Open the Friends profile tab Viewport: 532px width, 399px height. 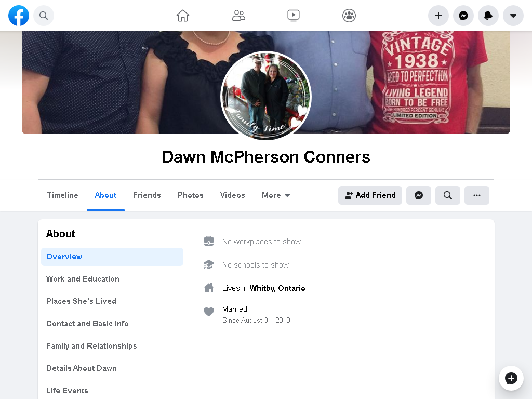pos(147,195)
